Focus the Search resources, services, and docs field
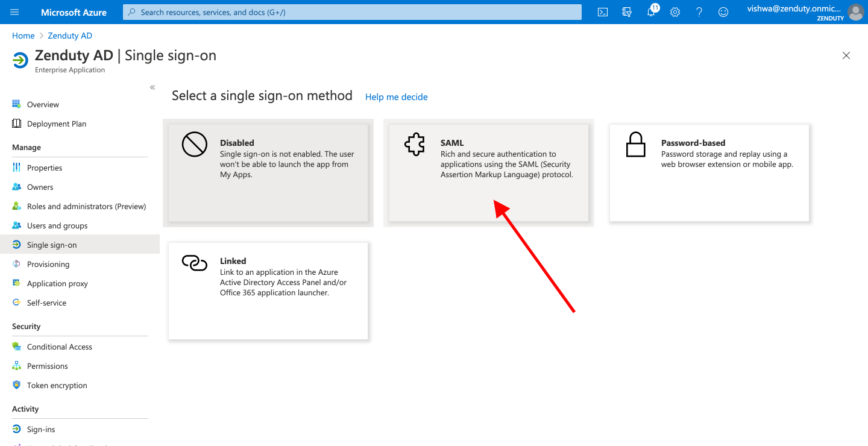The height and width of the screenshot is (446, 868). pyautogui.click(x=352, y=12)
